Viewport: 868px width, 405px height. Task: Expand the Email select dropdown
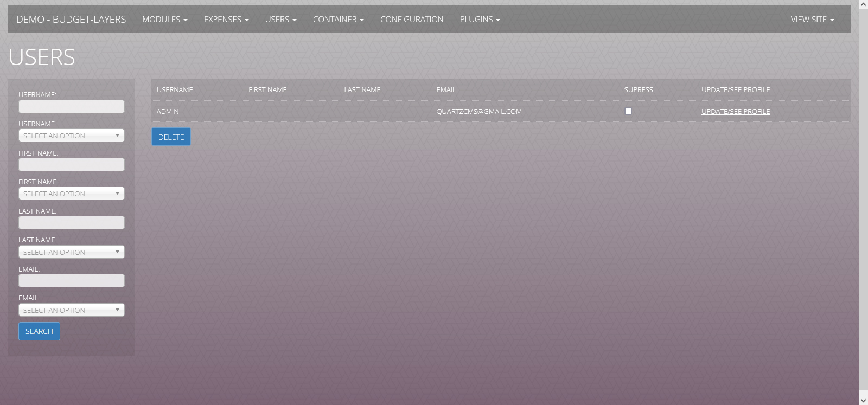(x=71, y=310)
